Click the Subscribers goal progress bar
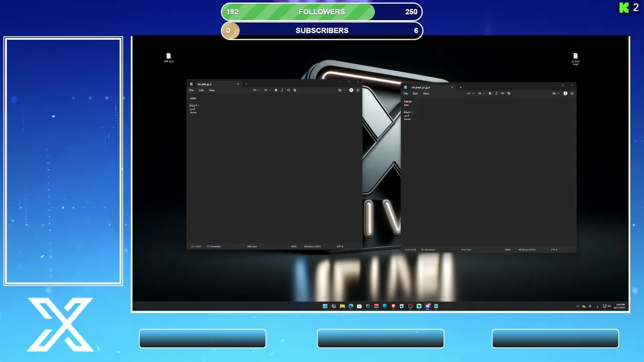Viewport: 644px width, 362px height. tap(322, 30)
